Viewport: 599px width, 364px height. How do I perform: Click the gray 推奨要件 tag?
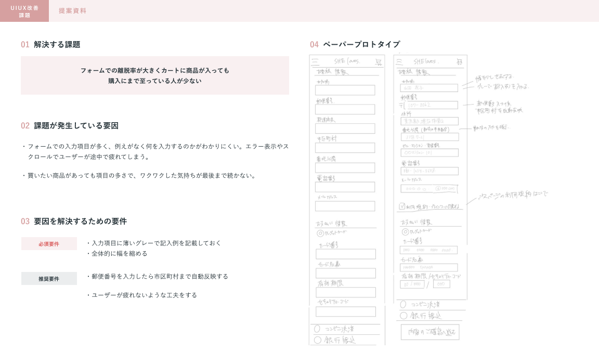[49, 279]
